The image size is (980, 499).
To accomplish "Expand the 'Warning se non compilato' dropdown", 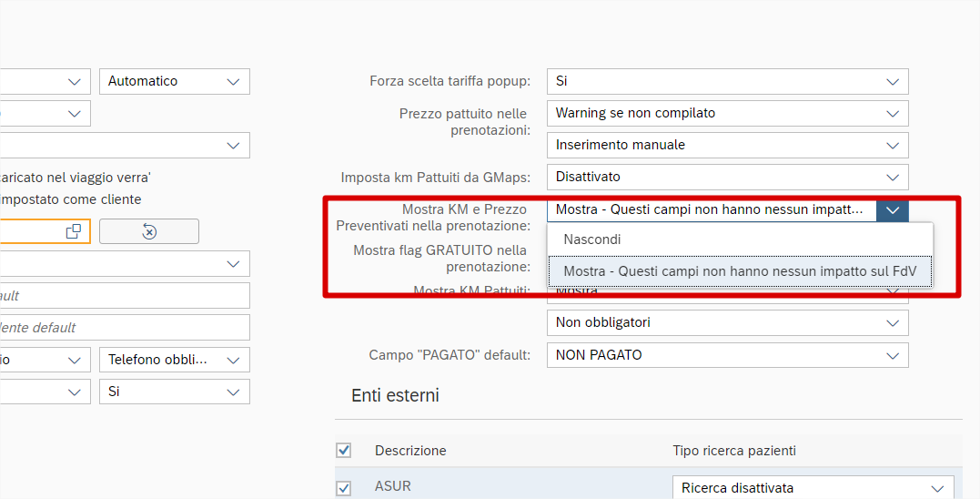I will click(893, 113).
